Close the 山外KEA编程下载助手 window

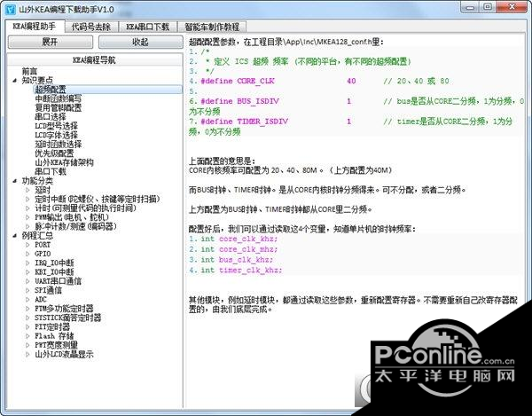(512, 7)
